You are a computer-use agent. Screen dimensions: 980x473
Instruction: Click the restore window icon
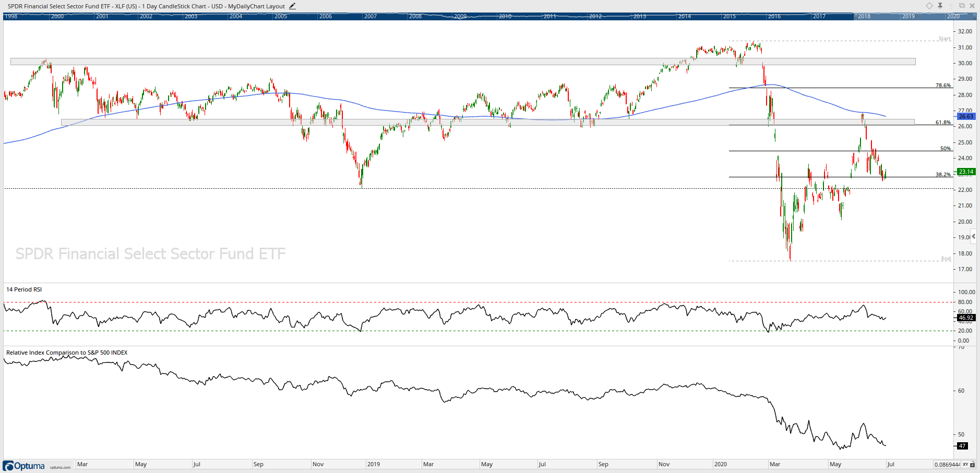pos(962,6)
